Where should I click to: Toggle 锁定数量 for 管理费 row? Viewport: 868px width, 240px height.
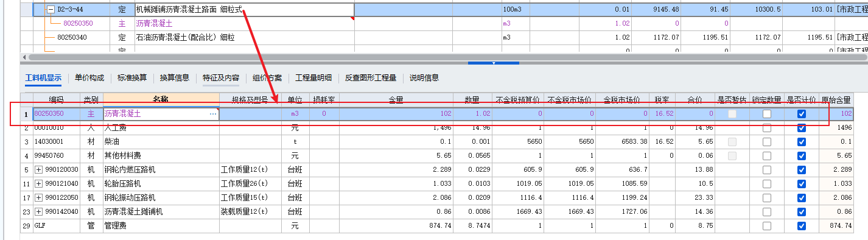pos(767,226)
